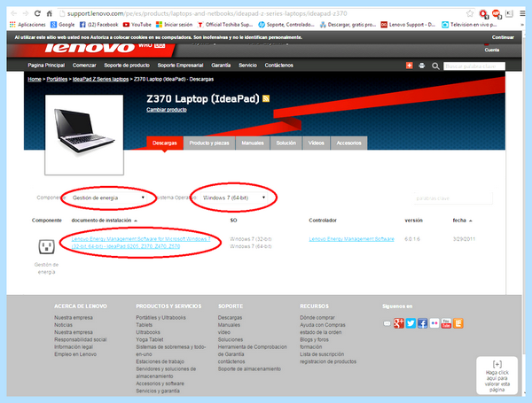Open Lenovo Flickr page icon
The image size is (532, 403).
point(434,323)
